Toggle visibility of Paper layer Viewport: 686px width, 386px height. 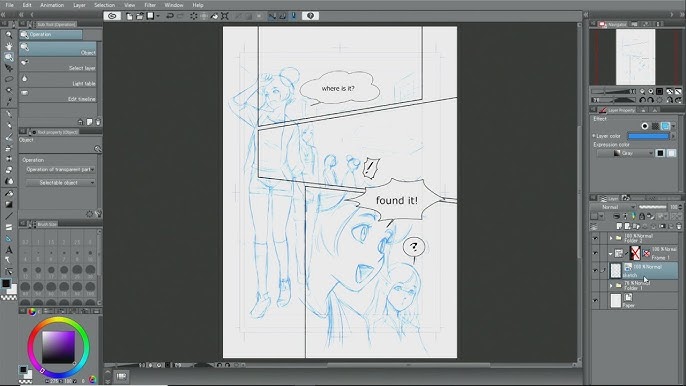[x=595, y=301]
